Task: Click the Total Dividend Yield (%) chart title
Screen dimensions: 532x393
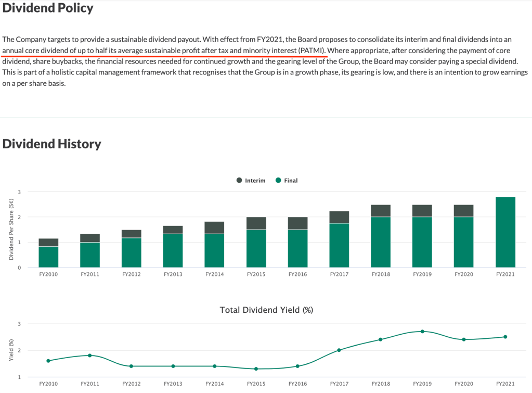Action: (x=266, y=310)
